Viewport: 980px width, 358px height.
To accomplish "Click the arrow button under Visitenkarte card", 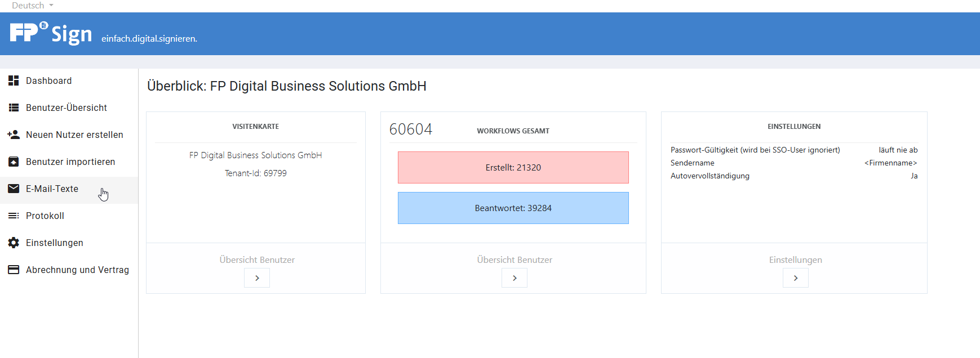I will coord(257,278).
